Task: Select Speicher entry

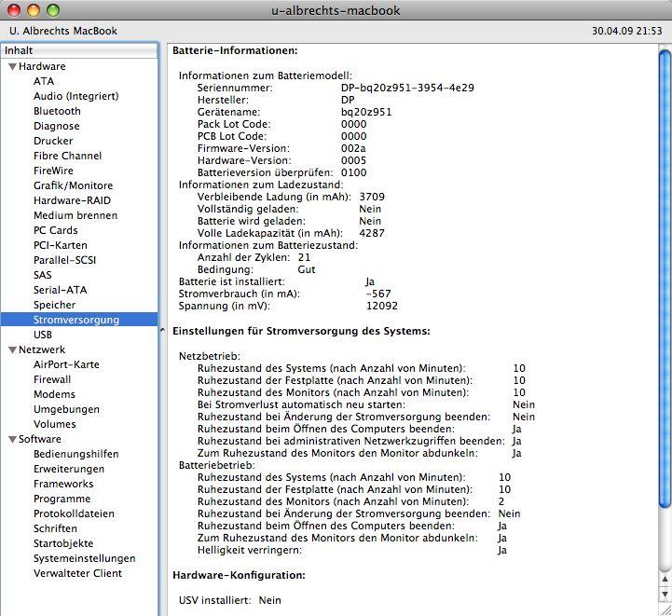Action: [54, 305]
